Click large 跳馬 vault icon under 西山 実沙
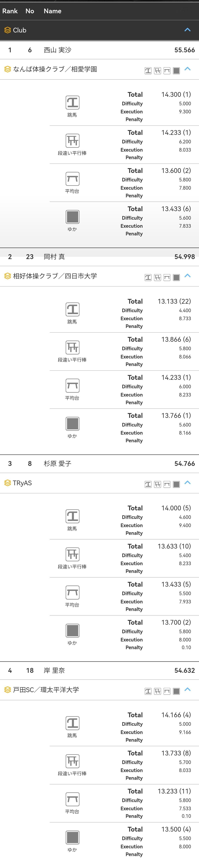 click(x=72, y=102)
